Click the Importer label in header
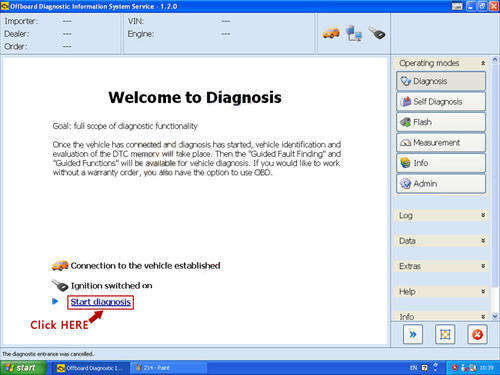 point(21,21)
